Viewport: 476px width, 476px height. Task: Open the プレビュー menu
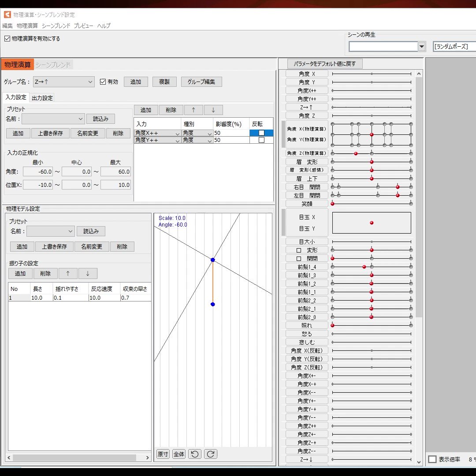[x=83, y=26]
